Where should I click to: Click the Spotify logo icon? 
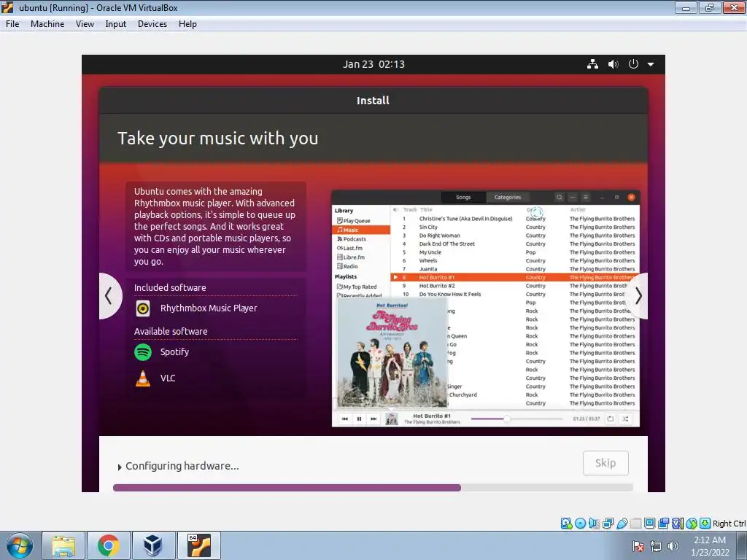(x=143, y=352)
